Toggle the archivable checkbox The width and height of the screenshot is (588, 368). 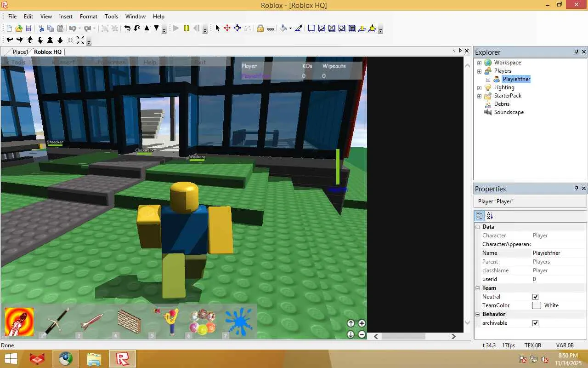click(x=535, y=323)
